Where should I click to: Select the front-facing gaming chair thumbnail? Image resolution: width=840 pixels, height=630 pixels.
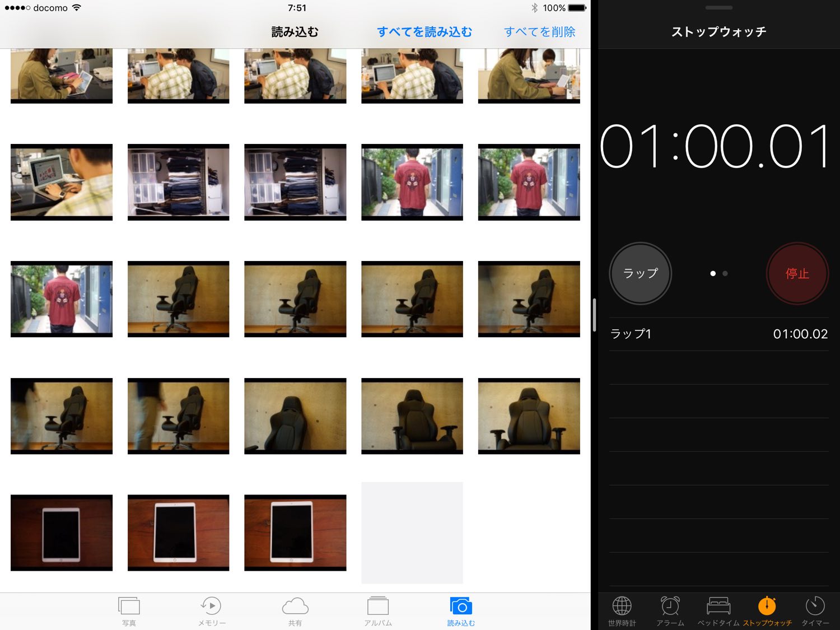[x=529, y=416]
